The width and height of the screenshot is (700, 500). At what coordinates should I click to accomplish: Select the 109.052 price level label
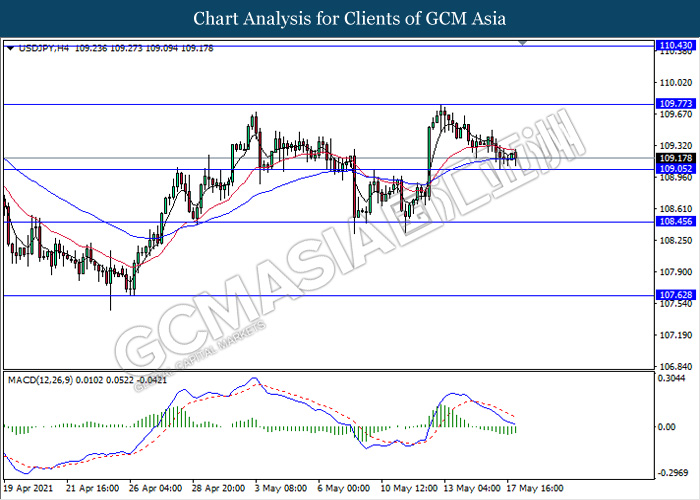click(x=675, y=168)
